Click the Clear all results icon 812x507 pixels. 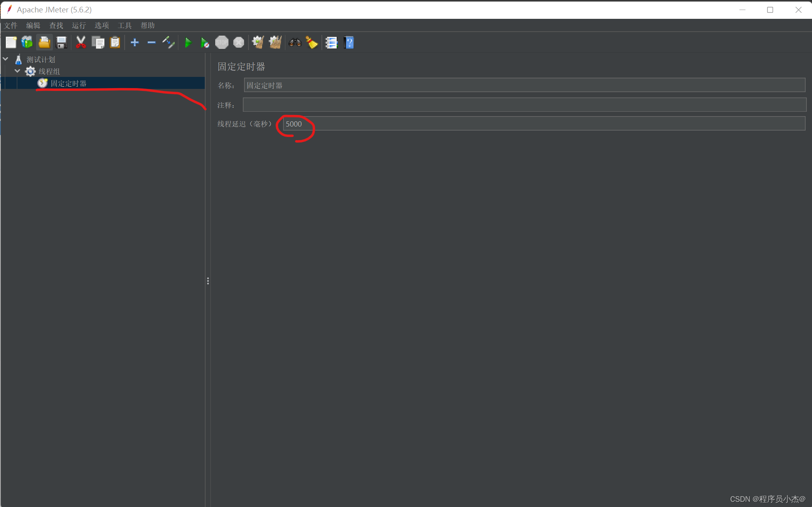275,42
